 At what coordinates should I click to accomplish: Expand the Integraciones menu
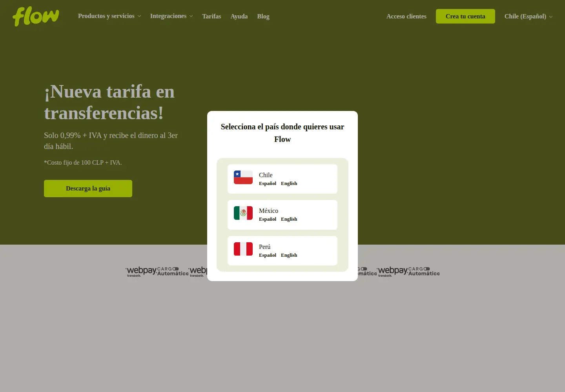coord(171,16)
